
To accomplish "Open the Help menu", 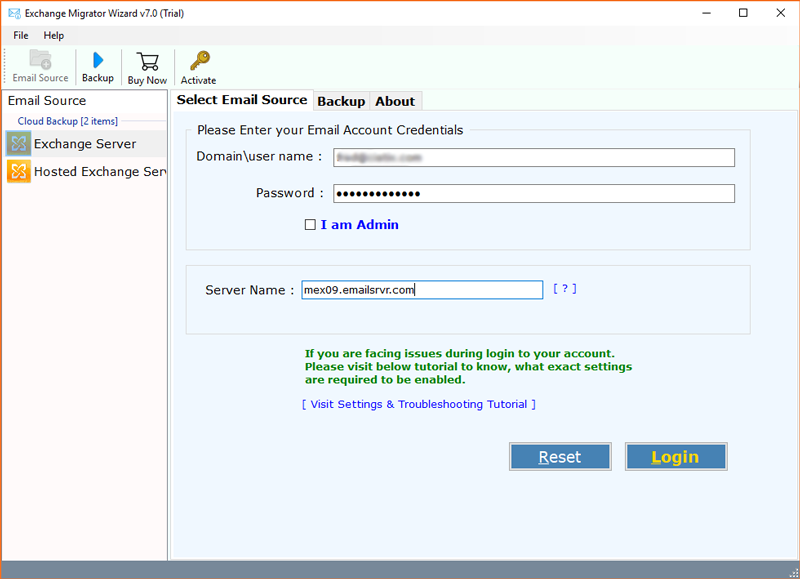I will pos(54,35).
